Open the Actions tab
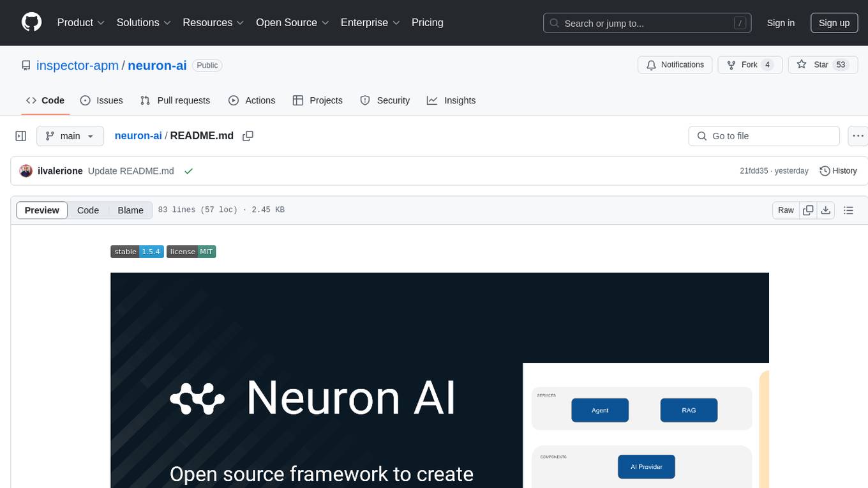This screenshot has height=488, width=868. click(252, 100)
